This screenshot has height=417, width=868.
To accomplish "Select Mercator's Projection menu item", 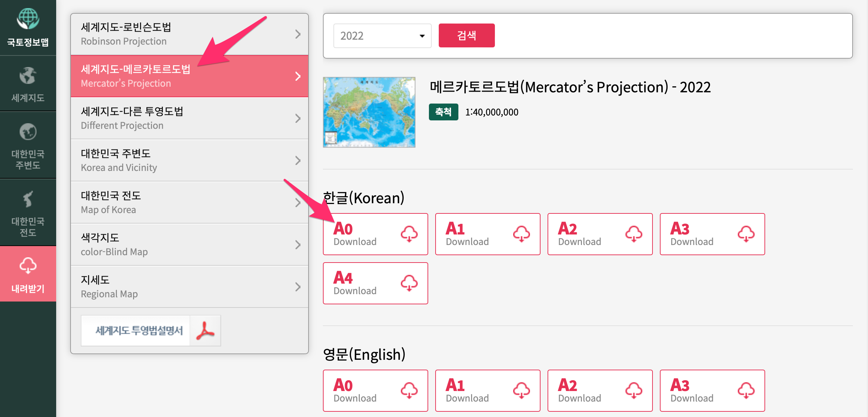I will tap(189, 76).
